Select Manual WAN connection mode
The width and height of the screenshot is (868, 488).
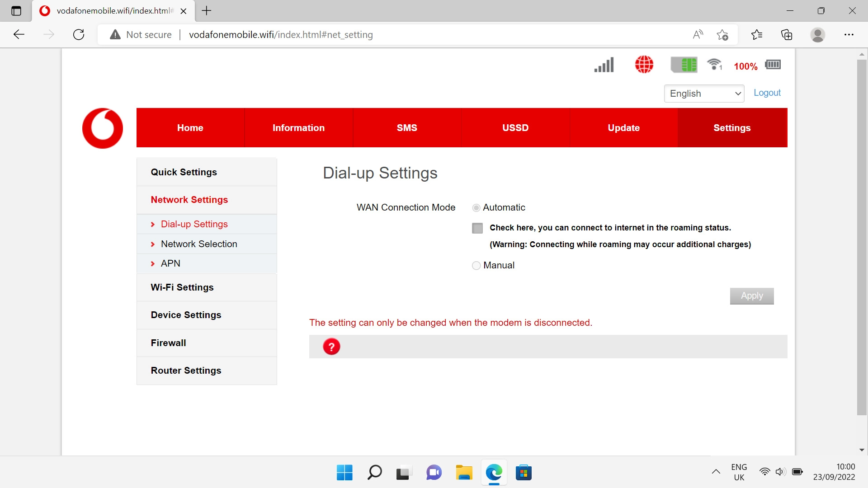[x=476, y=266]
